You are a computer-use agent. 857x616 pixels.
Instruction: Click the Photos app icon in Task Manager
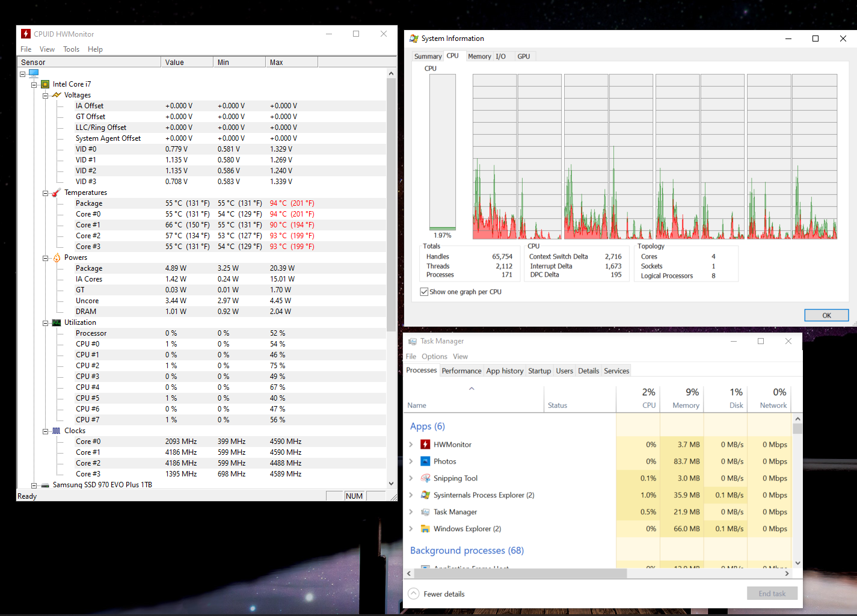point(425,461)
